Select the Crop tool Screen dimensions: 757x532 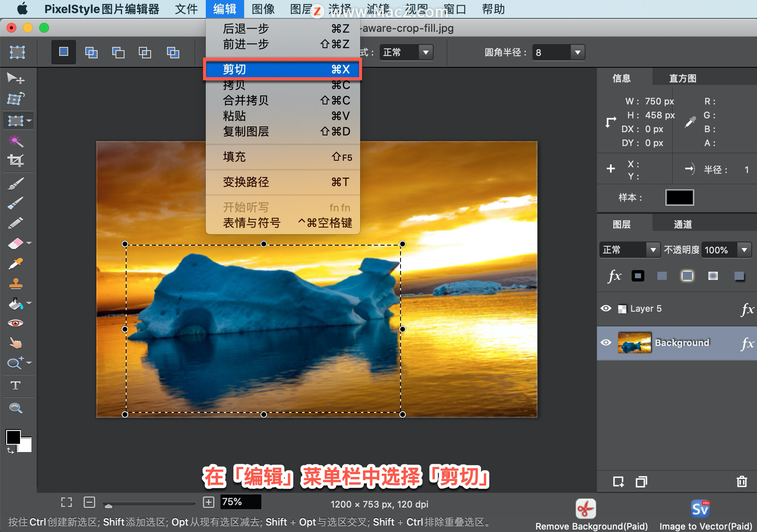[16, 160]
